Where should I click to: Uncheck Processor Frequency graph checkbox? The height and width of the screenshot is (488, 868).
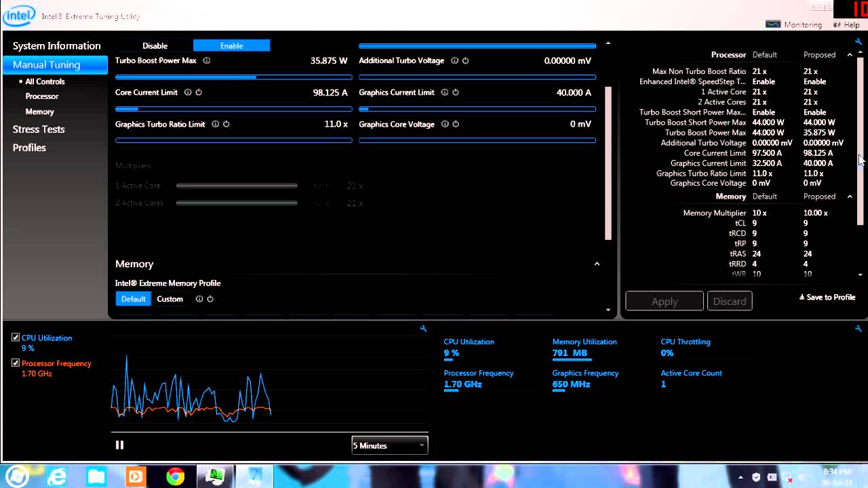coord(16,363)
